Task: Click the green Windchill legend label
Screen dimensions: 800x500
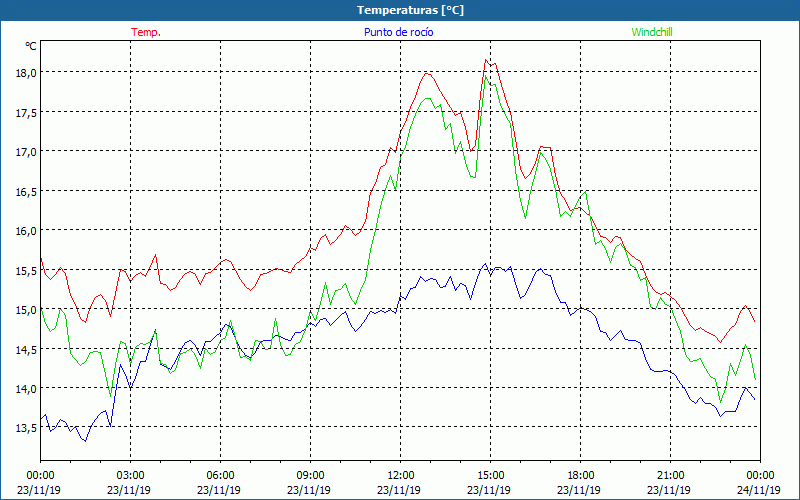Action: tap(653, 32)
